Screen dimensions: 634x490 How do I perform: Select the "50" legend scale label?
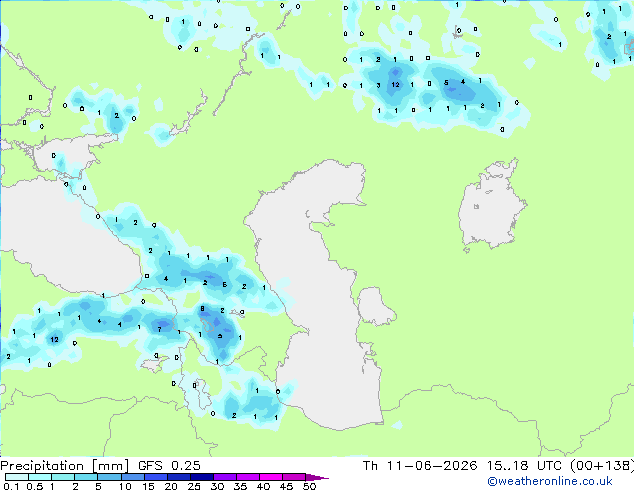tap(310, 486)
